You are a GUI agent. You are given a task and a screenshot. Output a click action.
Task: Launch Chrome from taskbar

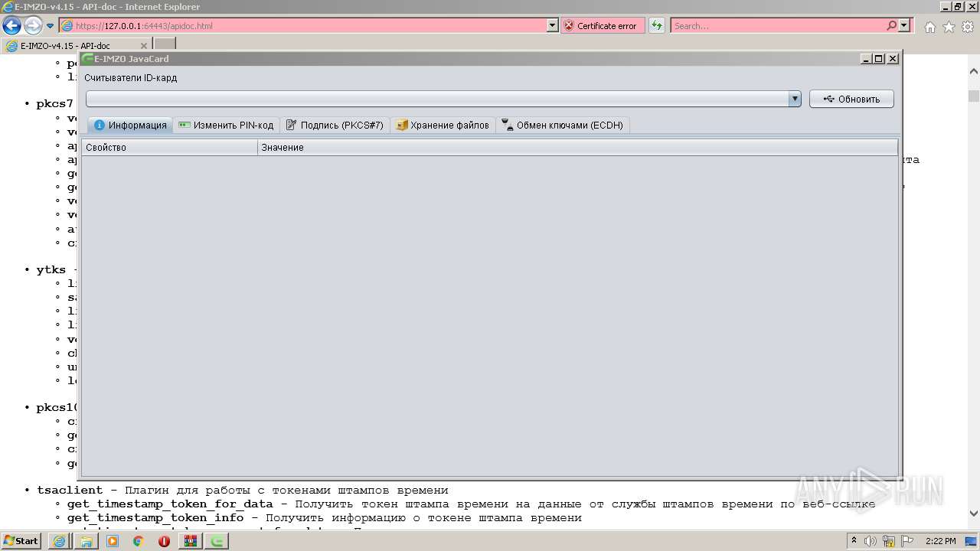(x=139, y=541)
